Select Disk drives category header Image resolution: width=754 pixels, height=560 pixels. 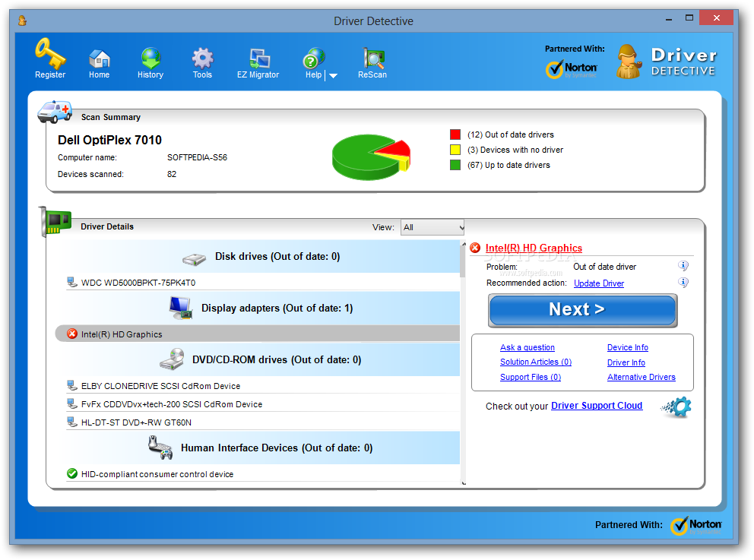(262, 257)
